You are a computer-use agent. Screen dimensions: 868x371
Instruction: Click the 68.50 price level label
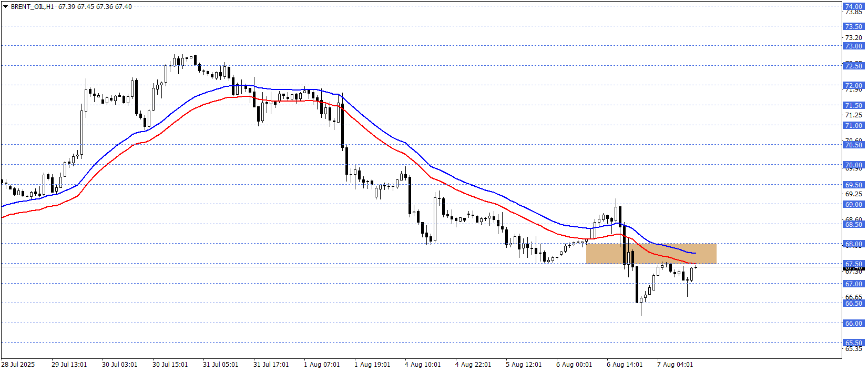pyautogui.click(x=853, y=224)
